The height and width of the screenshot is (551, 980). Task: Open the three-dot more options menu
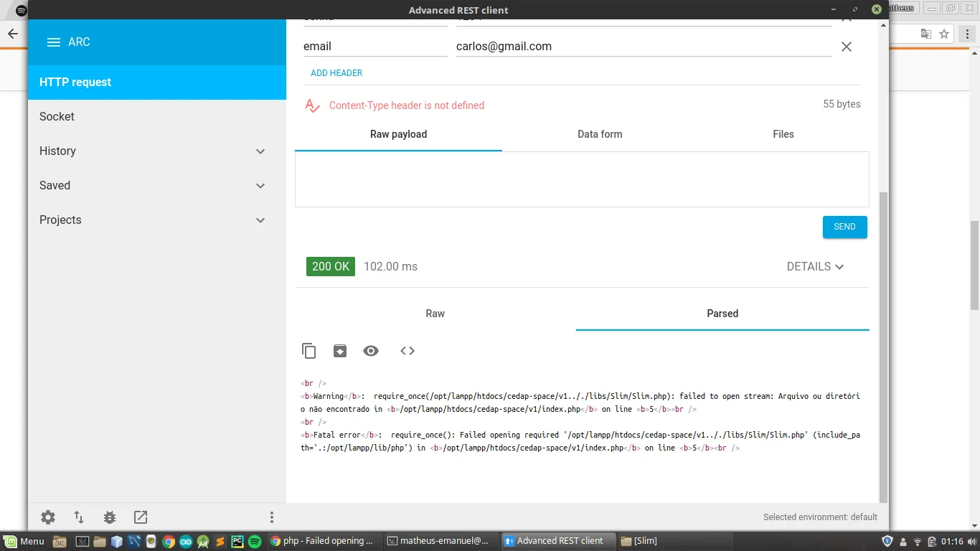pyautogui.click(x=272, y=517)
